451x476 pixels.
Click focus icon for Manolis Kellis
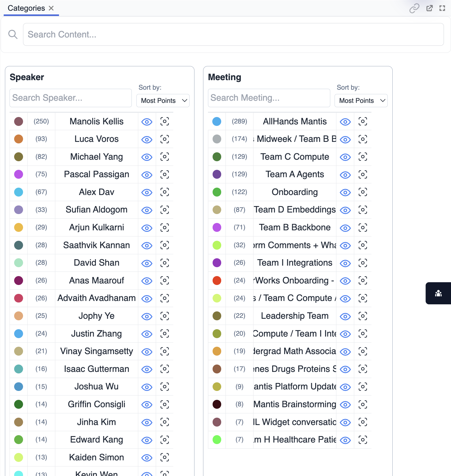(x=164, y=122)
